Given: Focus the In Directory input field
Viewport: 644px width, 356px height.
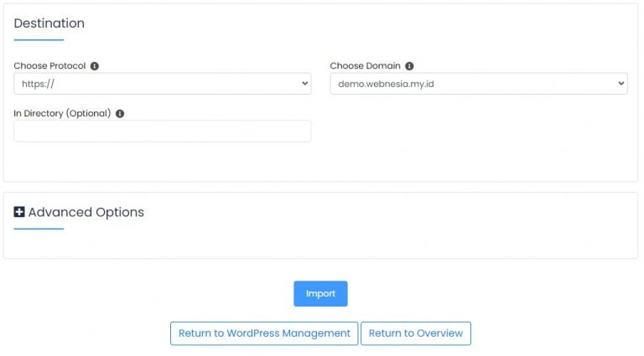Looking at the screenshot, I should [162, 132].
